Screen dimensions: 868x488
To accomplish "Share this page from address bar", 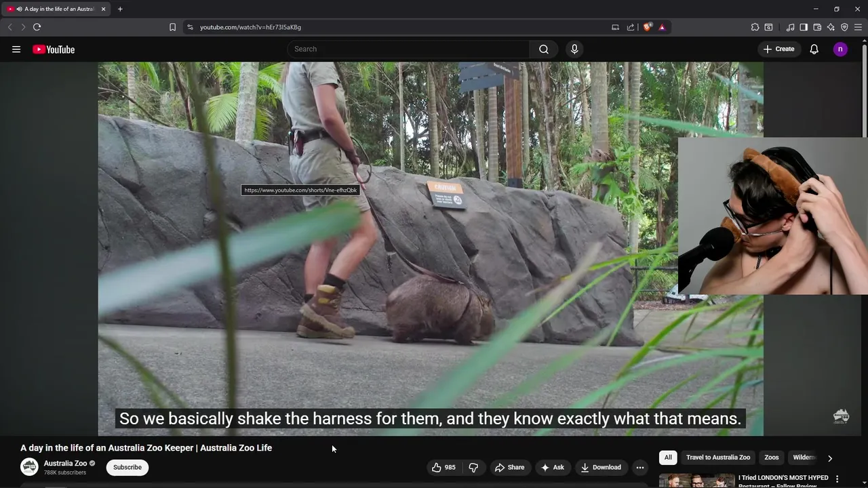I will [x=631, y=27].
